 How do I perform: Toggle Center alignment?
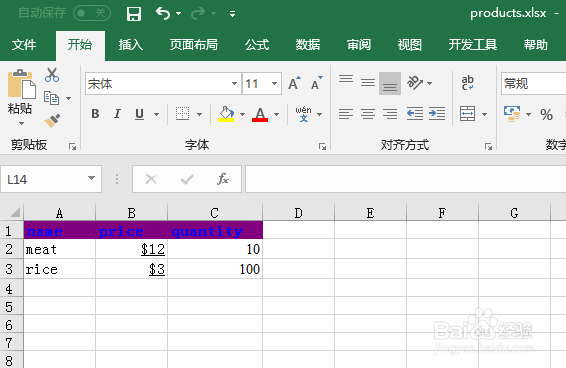tap(368, 114)
